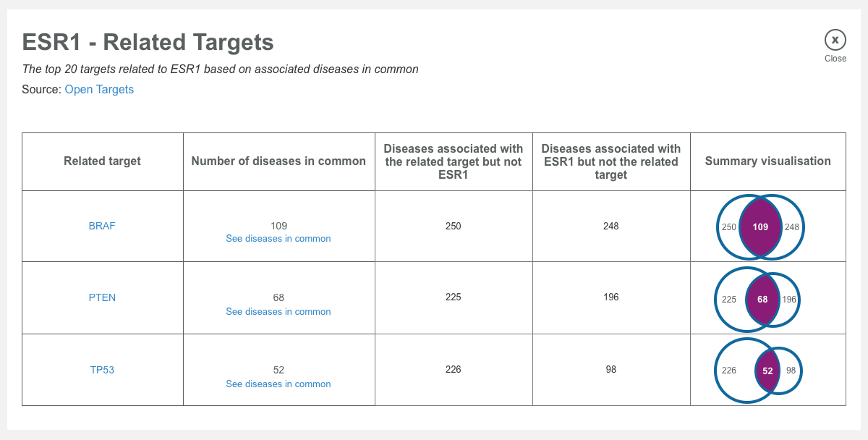See diseases in common for PTEN

click(x=278, y=311)
